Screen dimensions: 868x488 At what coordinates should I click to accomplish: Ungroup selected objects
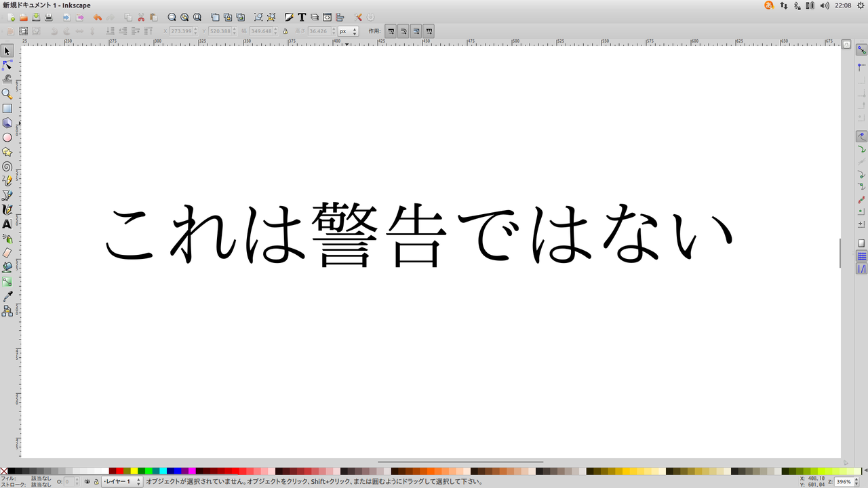click(x=271, y=17)
